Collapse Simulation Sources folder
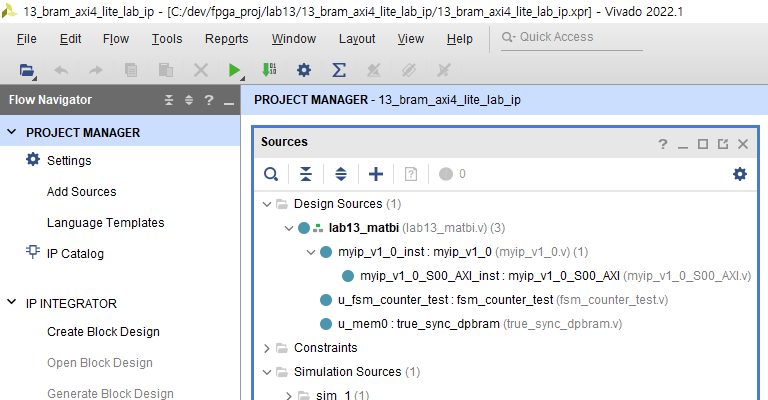Viewport: 768px width, 400px height. [x=267, y=372]
